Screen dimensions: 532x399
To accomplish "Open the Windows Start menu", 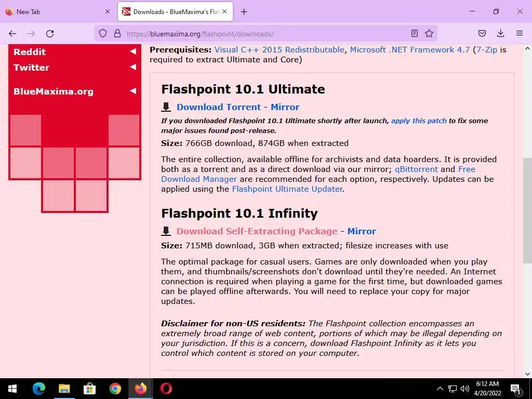I will pyautogui.click(x=12, y=389).
